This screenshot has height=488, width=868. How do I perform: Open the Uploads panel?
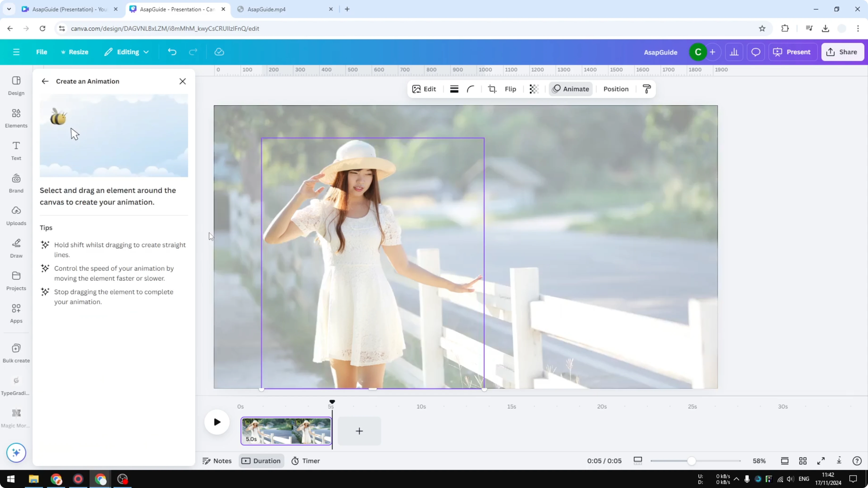point(16,215)
